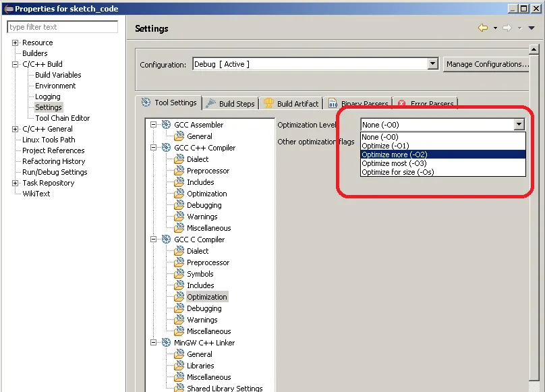The image size is (545, 392).
Task: Collapse the GCC C Compiler node
Action: [153, 240]
